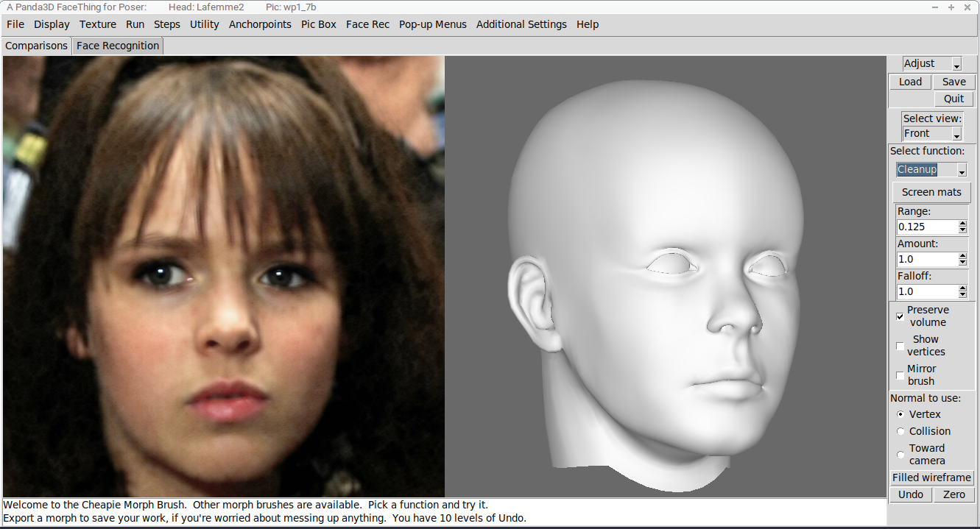Open the Utility menu
Viewport: 980px width, 529px height.
pos(205,24)
